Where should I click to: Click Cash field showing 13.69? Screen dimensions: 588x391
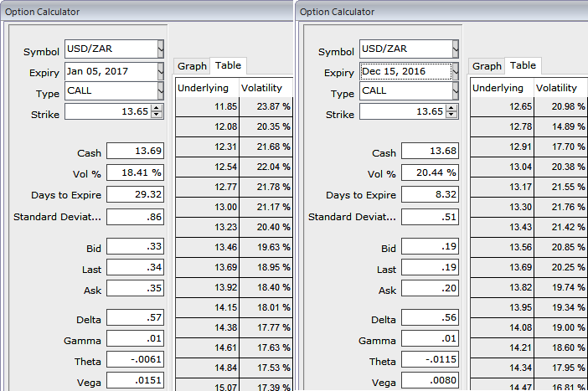pyautogui.click(x=136, y=151)
